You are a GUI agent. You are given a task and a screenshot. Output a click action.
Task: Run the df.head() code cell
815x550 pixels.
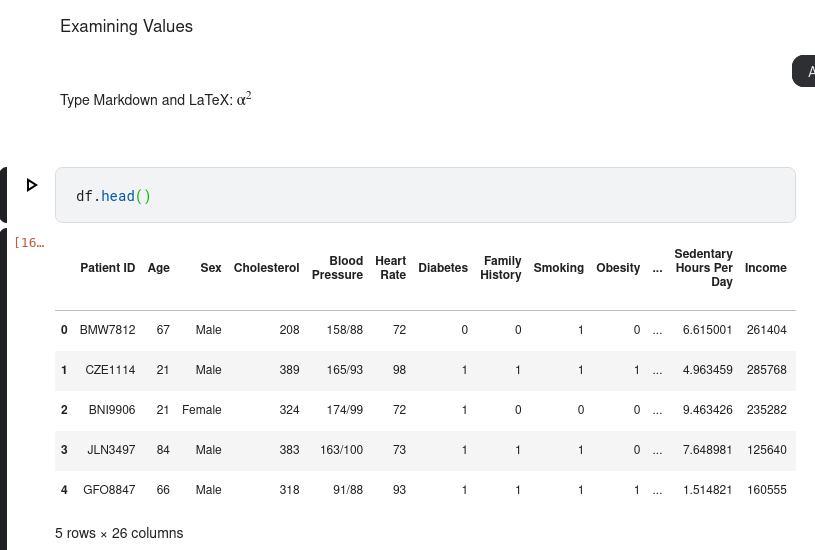pos(32,185)
